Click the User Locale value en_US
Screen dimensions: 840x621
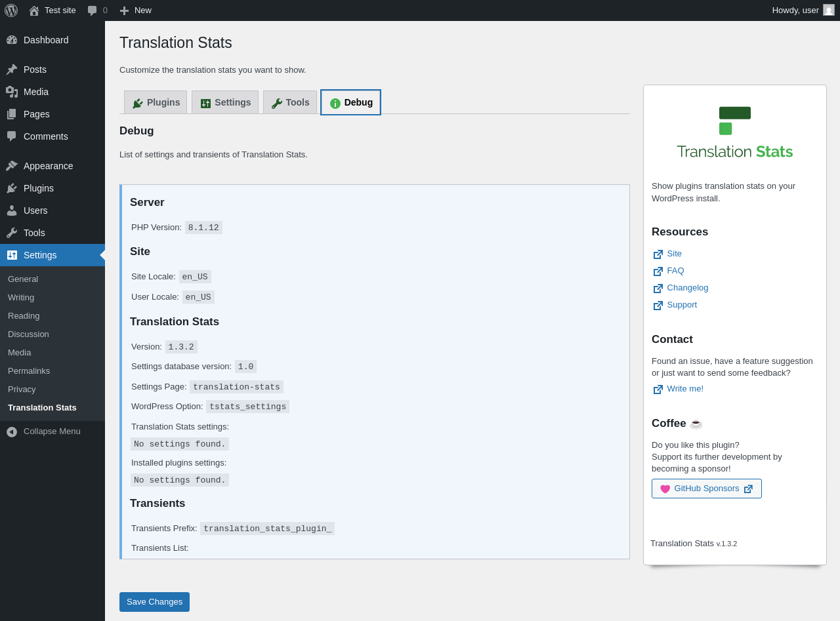pyautogui.click(x=198, y=297)
